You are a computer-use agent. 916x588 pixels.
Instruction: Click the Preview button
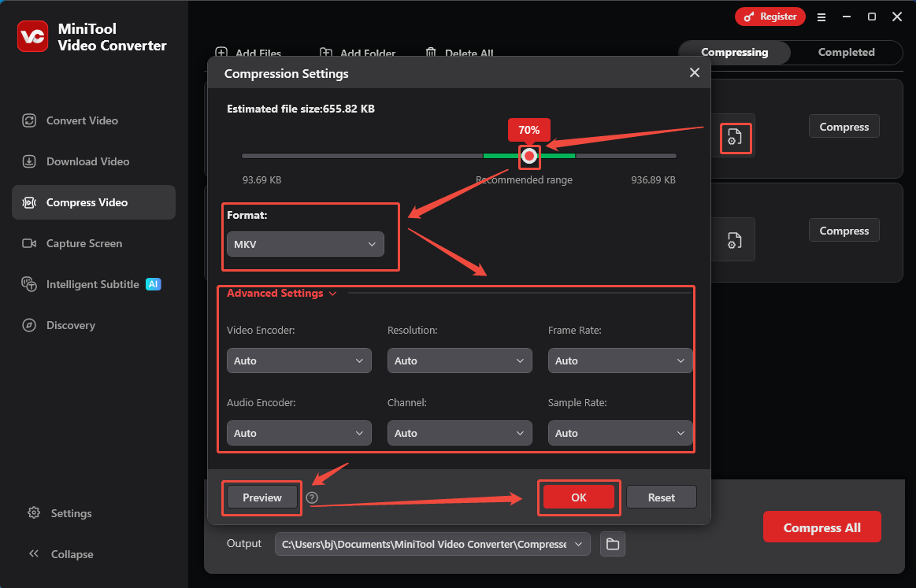pyautogui.click(x=261, y=497)
